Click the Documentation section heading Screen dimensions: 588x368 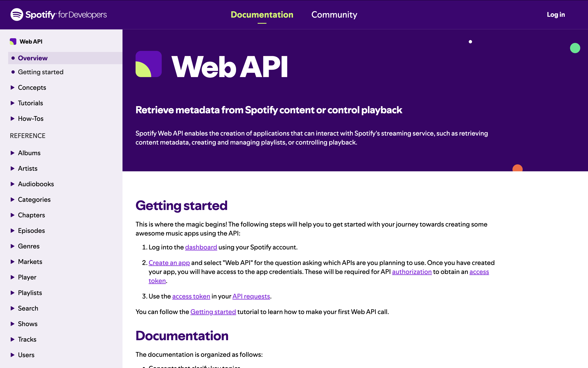coord(182,336)
